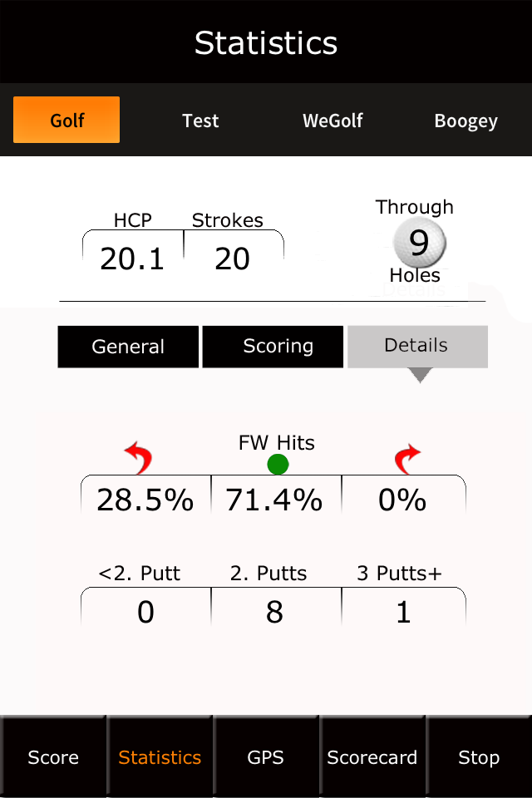This screenshot has width=532, height=798.
Task: Open the GPS screen
Action: 266,756
